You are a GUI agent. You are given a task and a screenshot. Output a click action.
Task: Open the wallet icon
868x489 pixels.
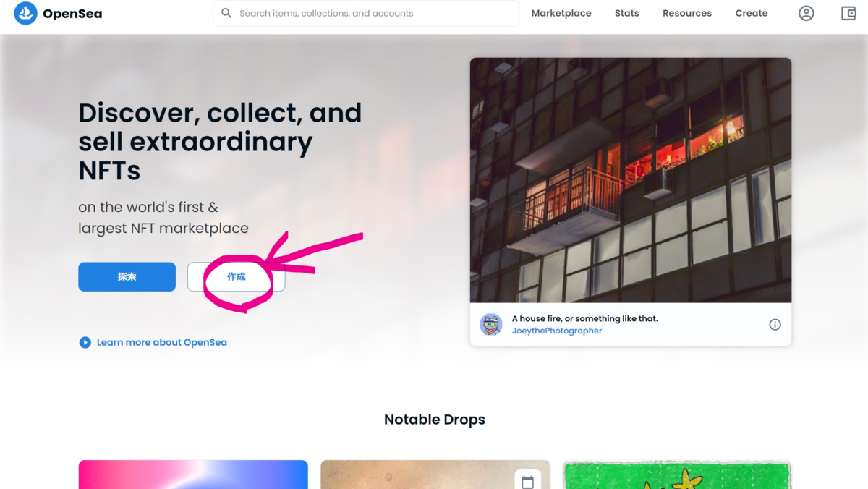pos(848,13)
